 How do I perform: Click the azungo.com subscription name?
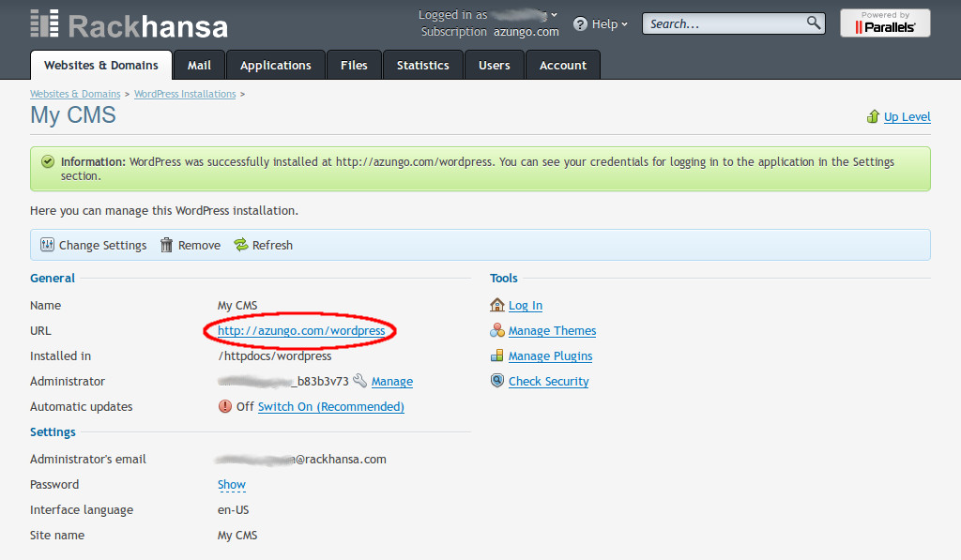click(526, 31)
